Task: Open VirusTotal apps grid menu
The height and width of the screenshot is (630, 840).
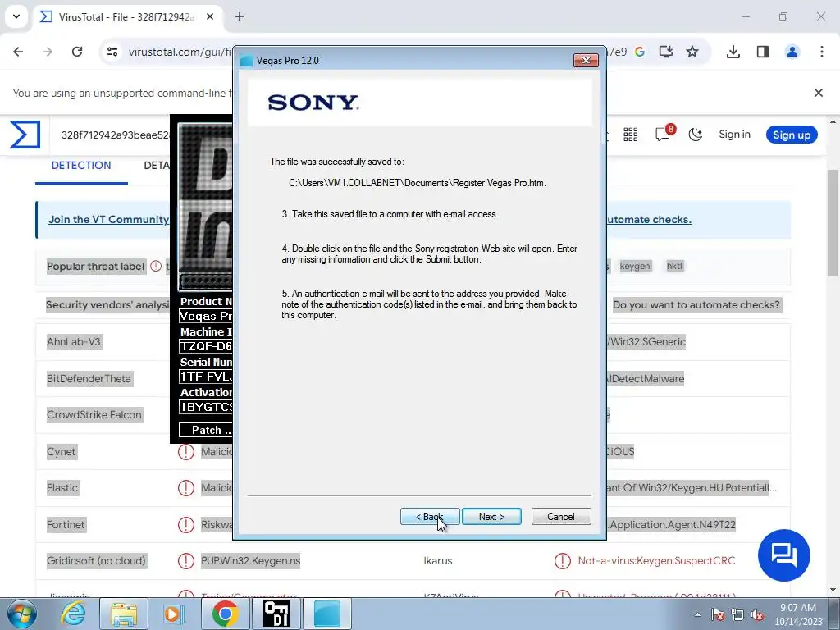Action: tap(631, 135)
